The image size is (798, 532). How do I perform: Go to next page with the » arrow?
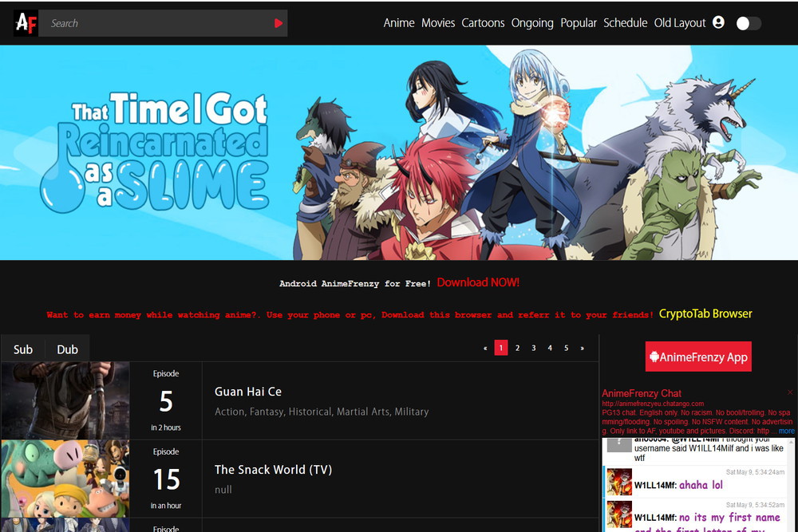(583, 348)
